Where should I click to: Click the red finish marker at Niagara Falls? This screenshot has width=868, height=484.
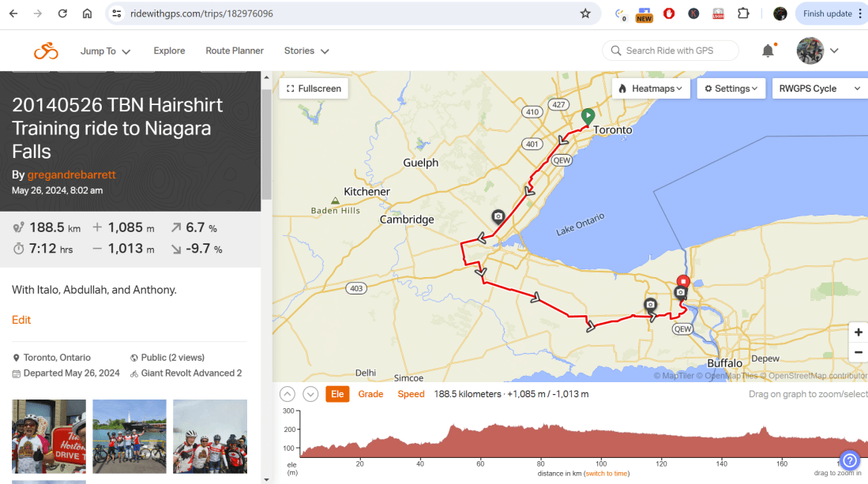click(683, 281)
